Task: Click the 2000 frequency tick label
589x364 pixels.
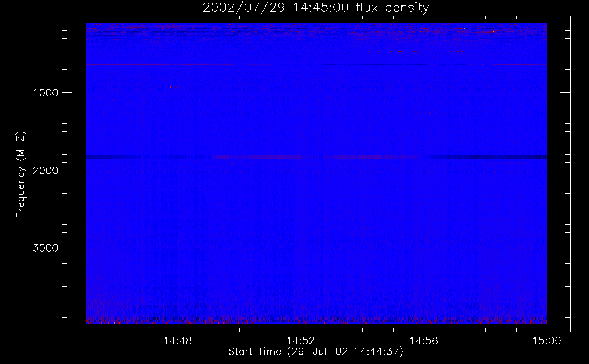Action: pos(46,170)
